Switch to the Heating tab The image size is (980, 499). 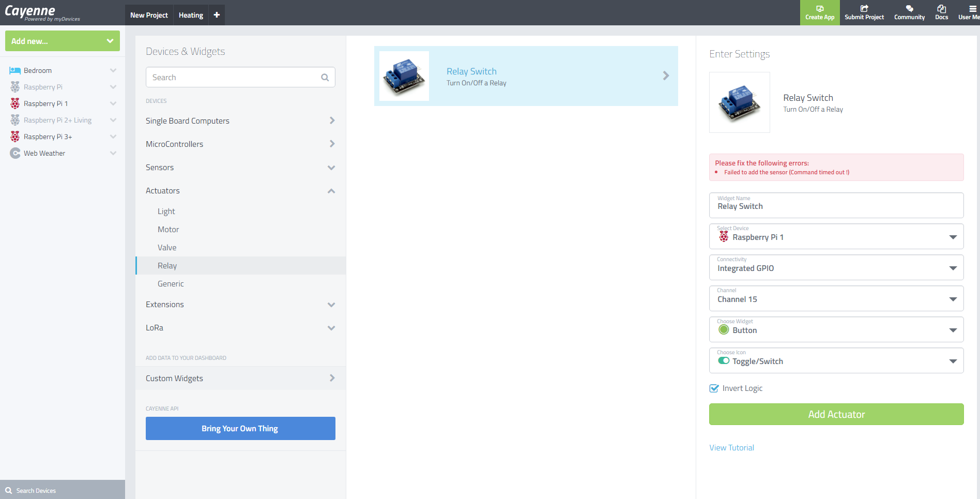click(x=191, y=15)
